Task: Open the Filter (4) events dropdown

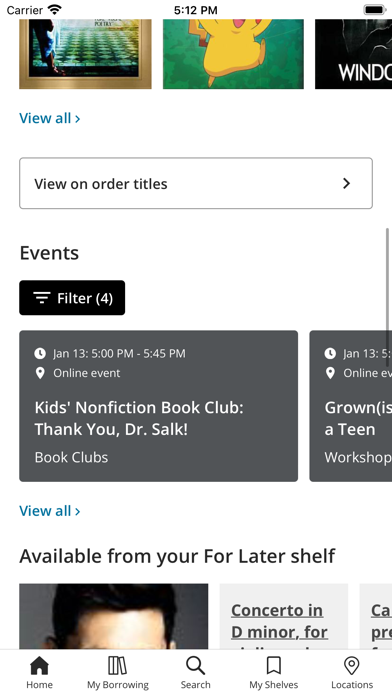Action: point(72,298)
